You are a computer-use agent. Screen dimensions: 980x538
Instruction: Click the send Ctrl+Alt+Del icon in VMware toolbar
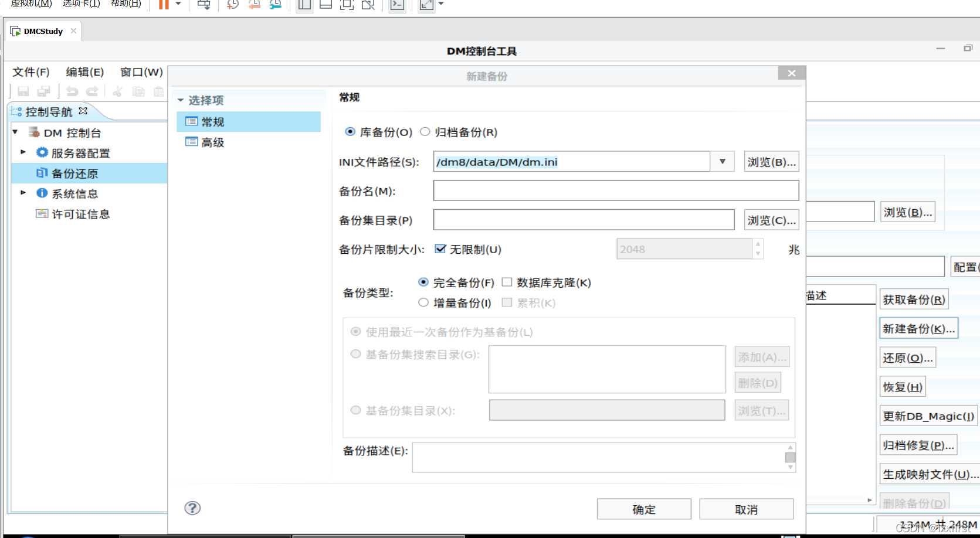click(x=204, y=5)
